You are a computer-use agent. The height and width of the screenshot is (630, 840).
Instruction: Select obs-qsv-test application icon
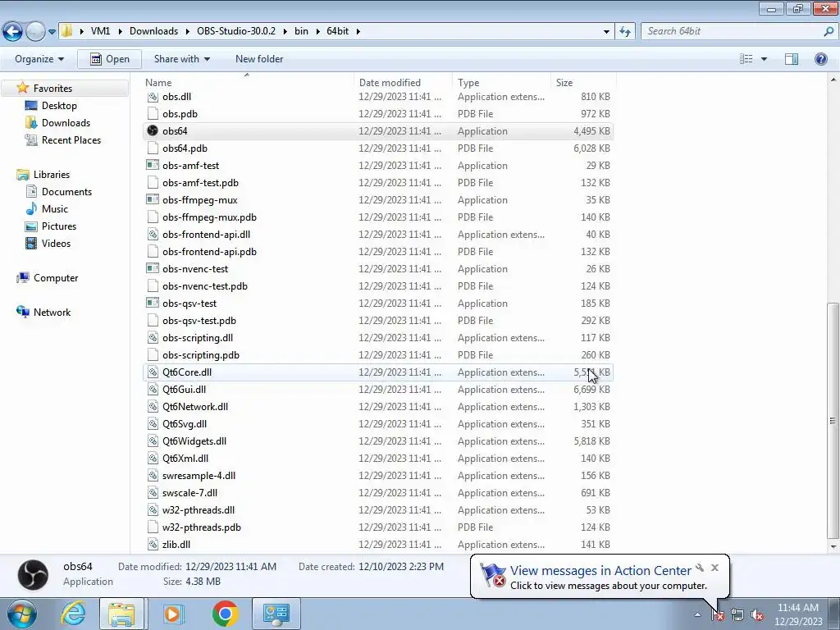(153, 303)
